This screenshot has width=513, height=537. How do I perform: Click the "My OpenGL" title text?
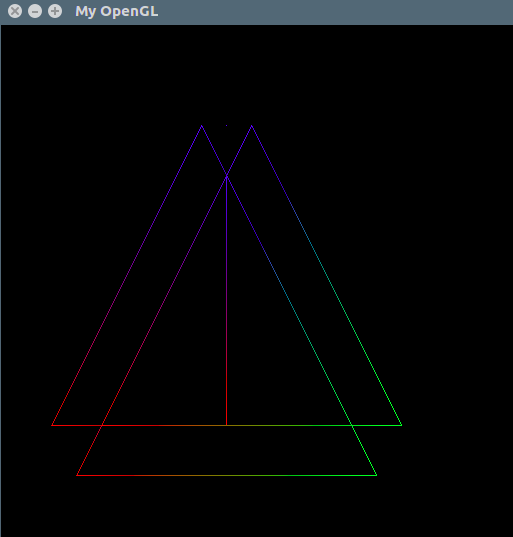tap(116, 11)
